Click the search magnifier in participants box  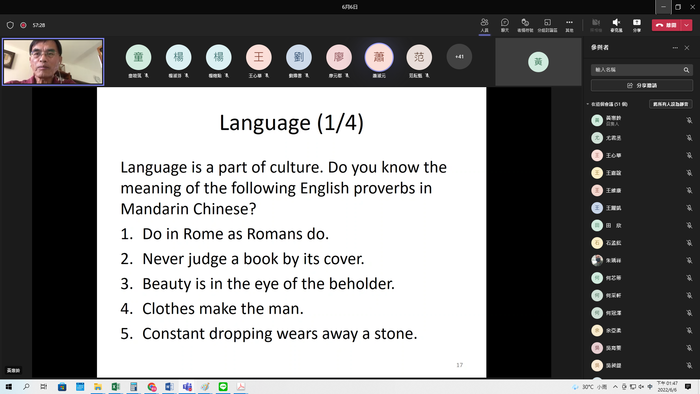tap(686, 70)
